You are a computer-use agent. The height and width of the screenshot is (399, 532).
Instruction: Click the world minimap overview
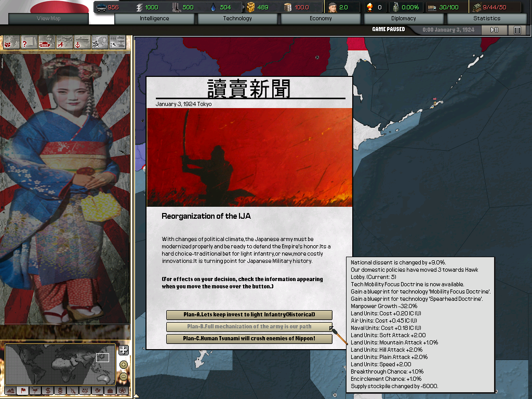(60, 364)
